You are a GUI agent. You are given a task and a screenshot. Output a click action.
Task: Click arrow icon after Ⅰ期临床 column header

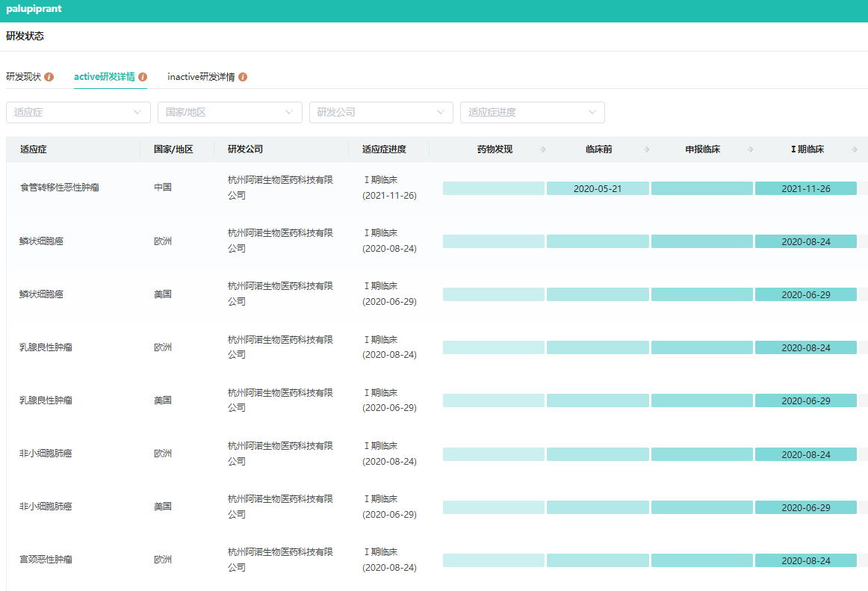[x=855, y=149]
